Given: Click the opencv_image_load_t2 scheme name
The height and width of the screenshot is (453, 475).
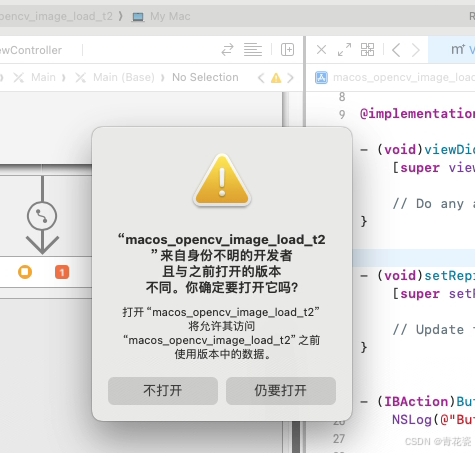Looking at the screenshot, I should [56, 16].
